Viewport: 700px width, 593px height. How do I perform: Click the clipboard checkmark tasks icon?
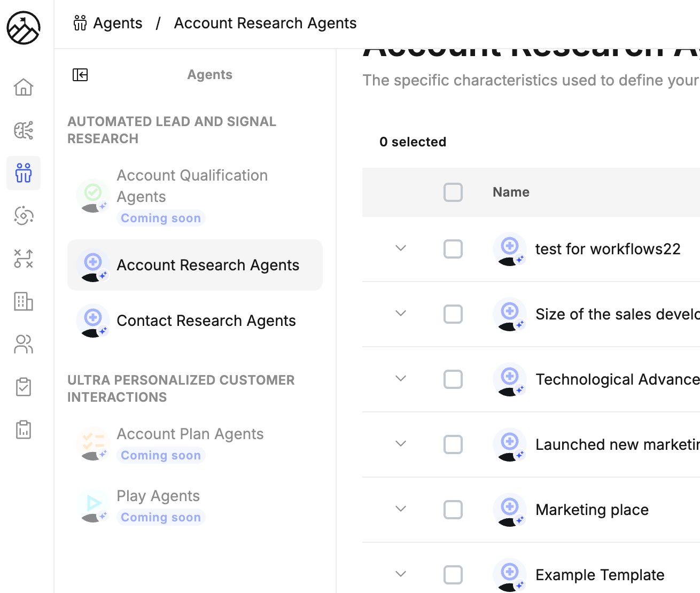coord(24,387)
